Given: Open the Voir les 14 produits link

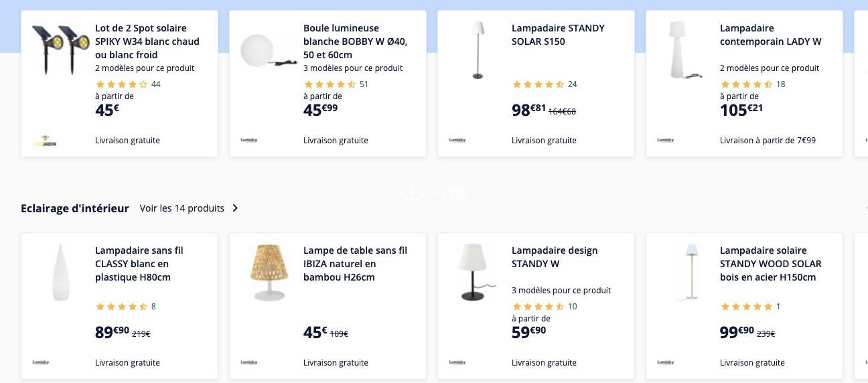Looking at the screenshot, I should click(182, 208).
